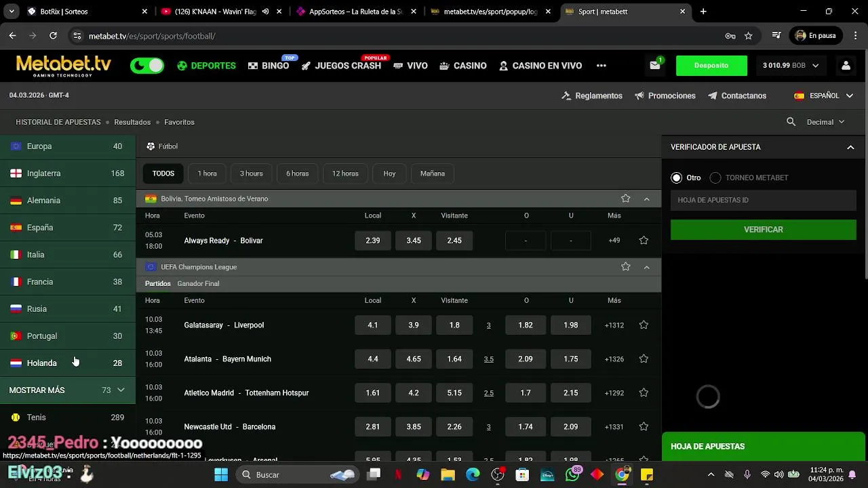Select the Otro radio button
Viewport: 868px width, 488px height.
(676, 178)
